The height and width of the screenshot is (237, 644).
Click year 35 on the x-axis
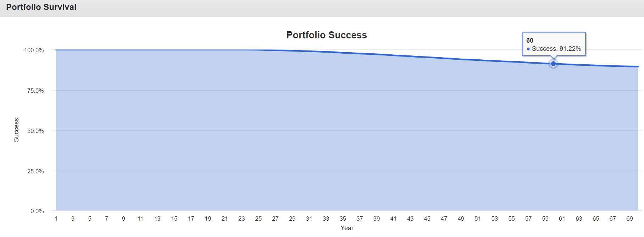coord(343,219)
